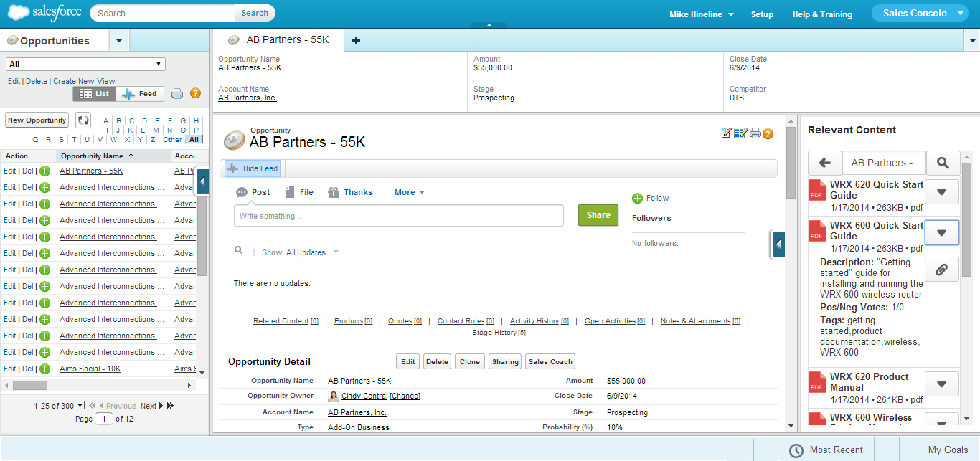Go to last page of opportunities list
The image size is (980, 461).
[170, 406]
